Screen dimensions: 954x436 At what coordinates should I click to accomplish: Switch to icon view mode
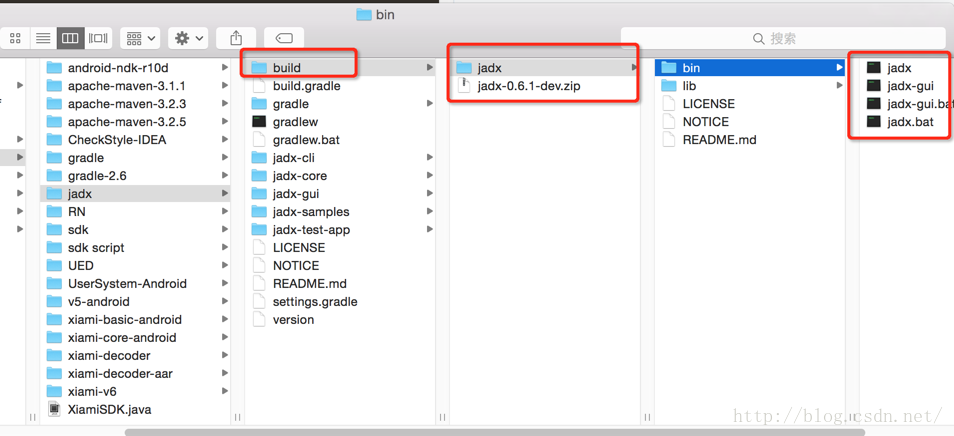[x=16, y=38]
